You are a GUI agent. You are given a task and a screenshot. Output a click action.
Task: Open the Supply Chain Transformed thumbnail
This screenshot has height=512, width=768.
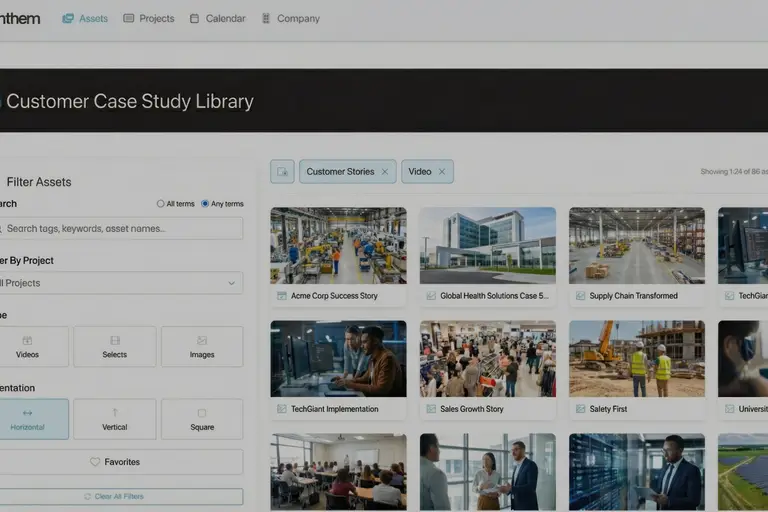point(637,245)
